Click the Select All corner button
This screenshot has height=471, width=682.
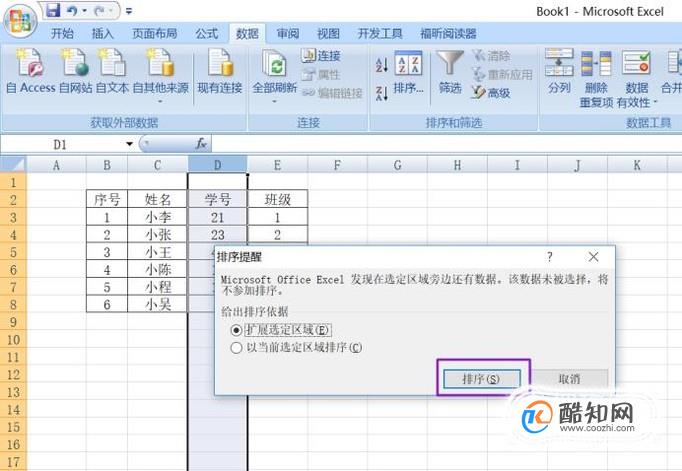[13, 165]
